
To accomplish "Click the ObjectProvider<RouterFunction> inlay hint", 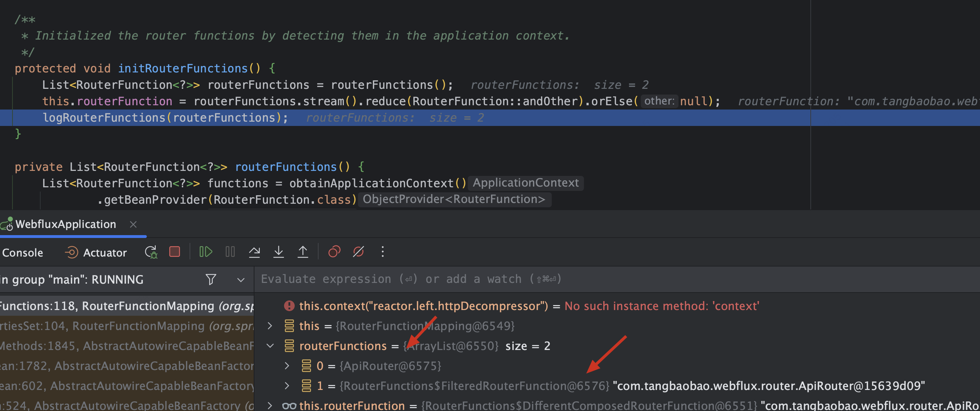I will (x=454, y=199).
